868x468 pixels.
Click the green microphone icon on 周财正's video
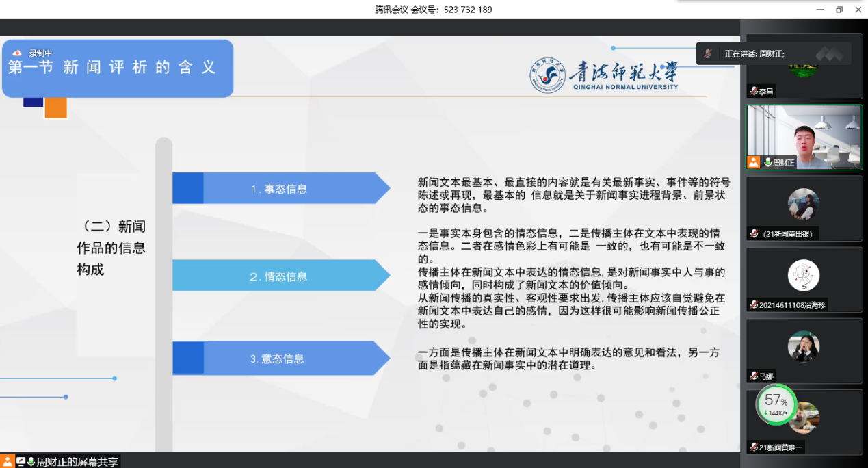(x=767, y=162)
